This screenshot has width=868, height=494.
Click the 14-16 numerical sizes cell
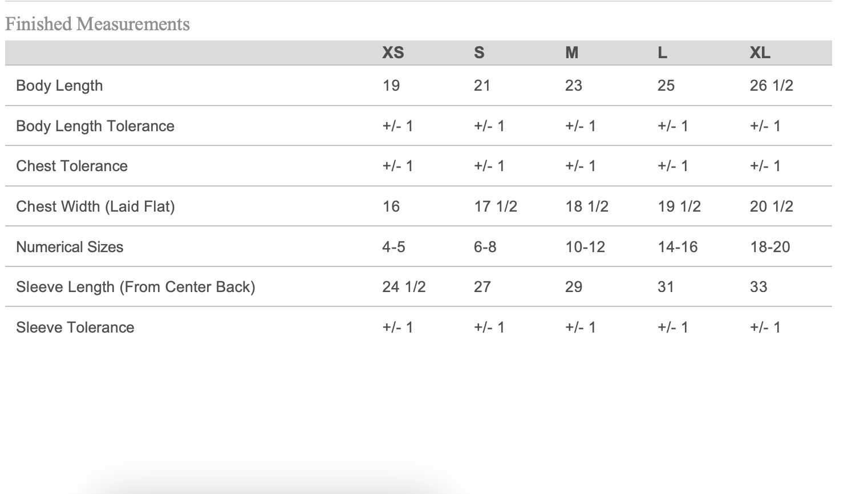pyautogui.click(x=678, y=247)
